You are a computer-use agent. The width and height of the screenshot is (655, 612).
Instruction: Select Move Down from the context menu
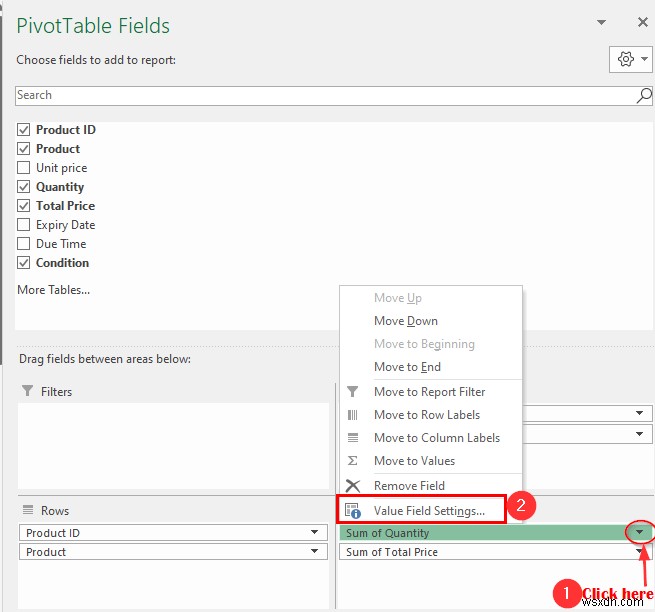click(406, 321)
